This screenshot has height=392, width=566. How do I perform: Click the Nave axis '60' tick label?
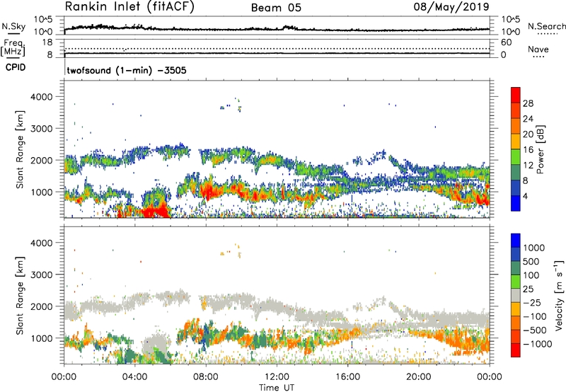507,42
